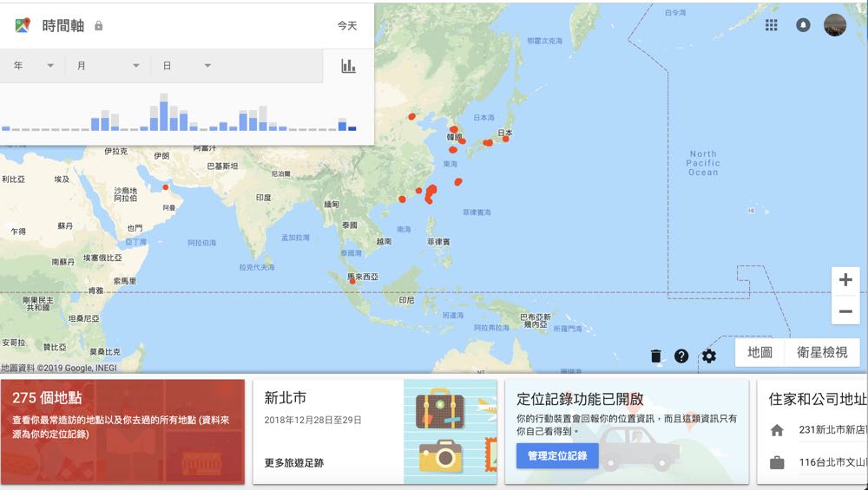Open the settings gear icon
The width and height of the screenshot is (868, 490).
pyautogui.click(x=709, y=356)
